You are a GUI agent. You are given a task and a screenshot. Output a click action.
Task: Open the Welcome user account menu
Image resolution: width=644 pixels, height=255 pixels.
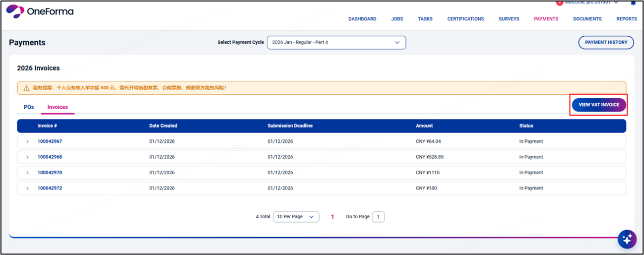tap(590, 2)
